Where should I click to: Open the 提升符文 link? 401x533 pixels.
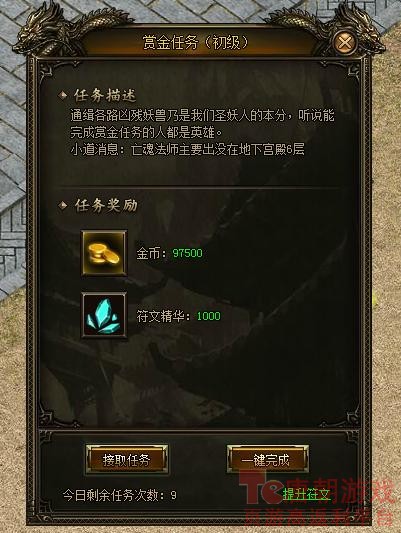click(307, 494)
